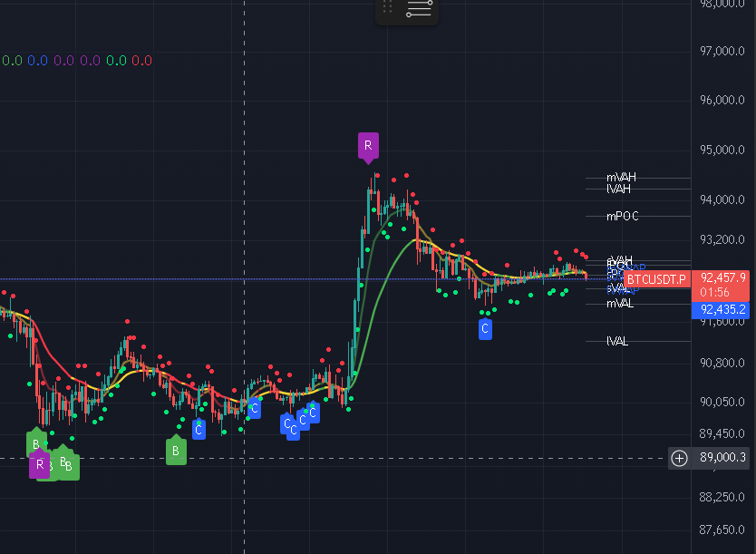
Task: Select the crosshair price label 89,000.3
Action: pos(722,457)
